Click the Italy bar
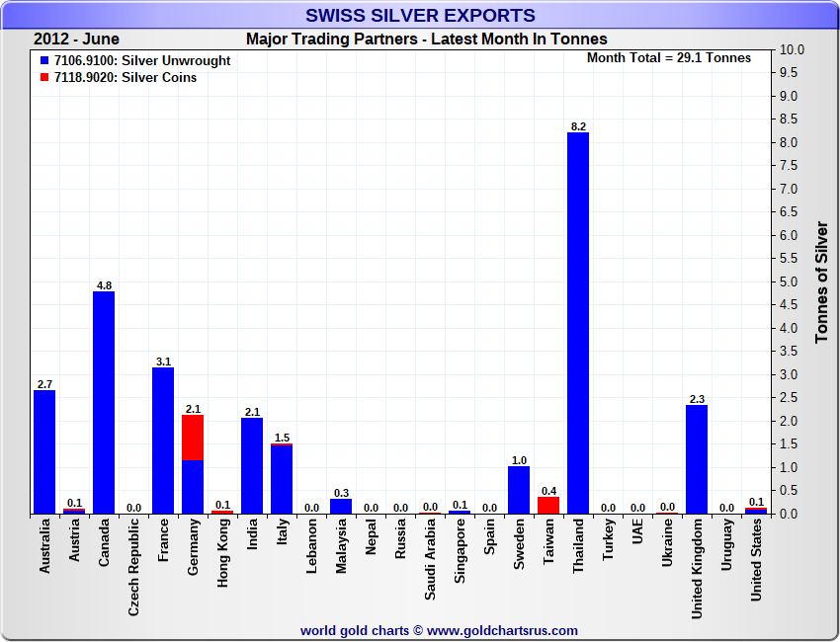 (x=282, y=479)
